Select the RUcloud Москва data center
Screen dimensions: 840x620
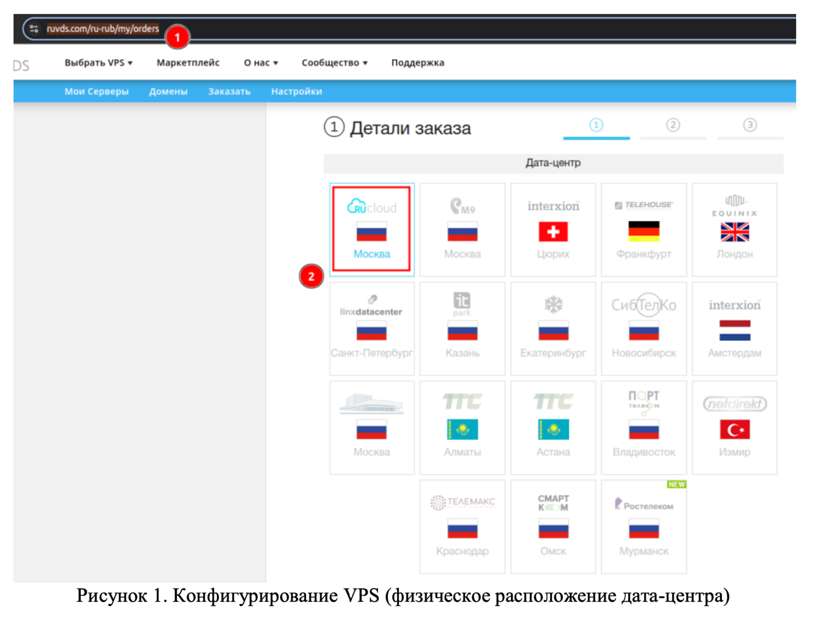(x=371, y=229)
